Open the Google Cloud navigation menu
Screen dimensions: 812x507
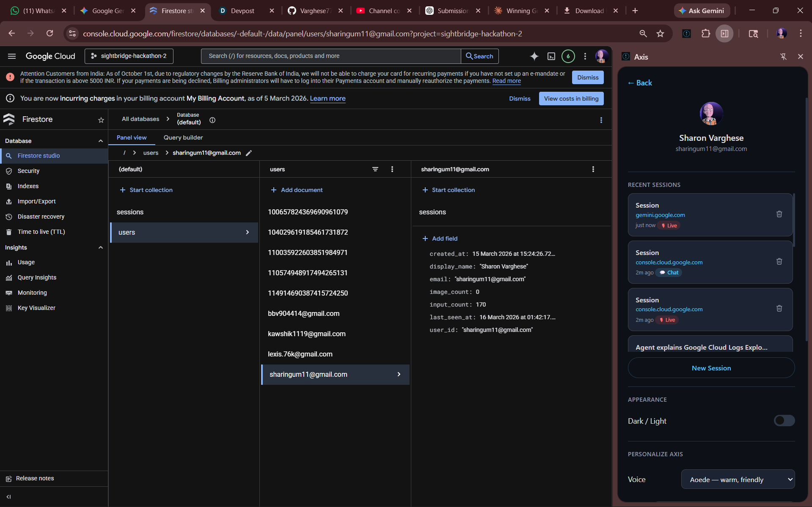point(12,56)
